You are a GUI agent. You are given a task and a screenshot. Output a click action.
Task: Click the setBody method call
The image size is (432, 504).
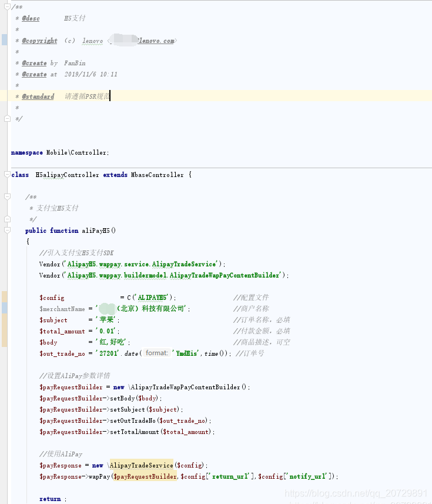tap(122, 398)
